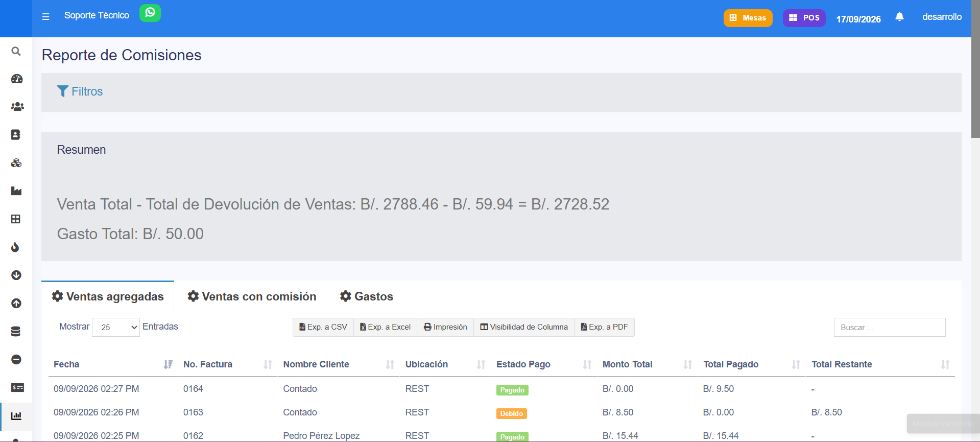Open the users group icon in sidebar

17,107
